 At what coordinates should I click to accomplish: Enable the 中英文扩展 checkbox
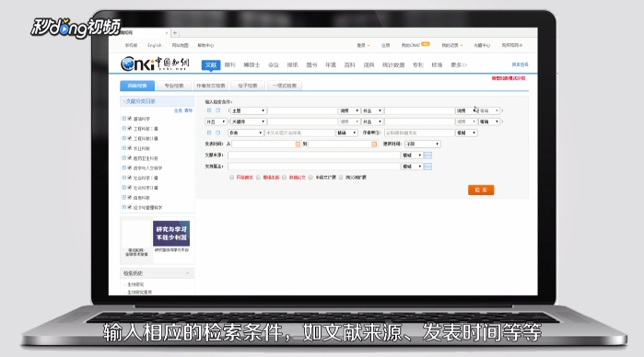pyautogui.click(x=310, y=178)
